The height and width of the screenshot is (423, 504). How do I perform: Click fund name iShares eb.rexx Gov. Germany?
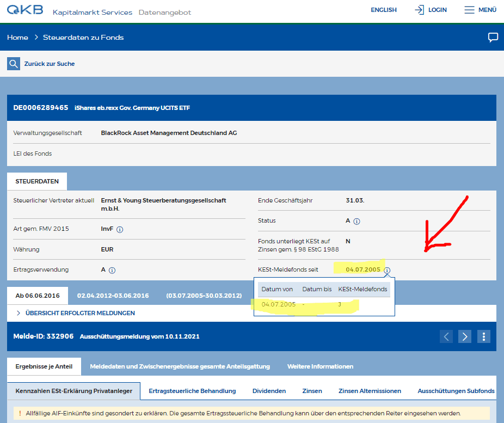132,108
